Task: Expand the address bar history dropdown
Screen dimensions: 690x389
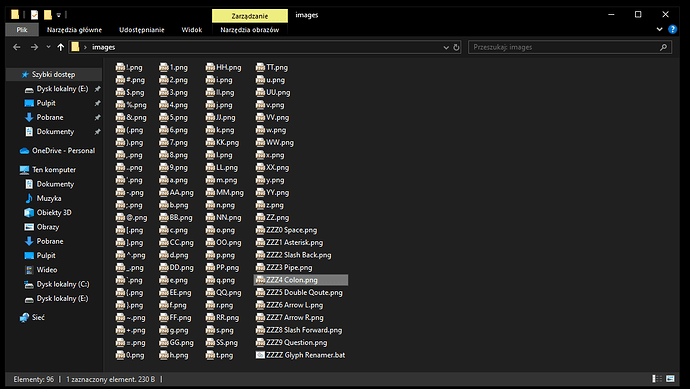Action: point(446,47)
